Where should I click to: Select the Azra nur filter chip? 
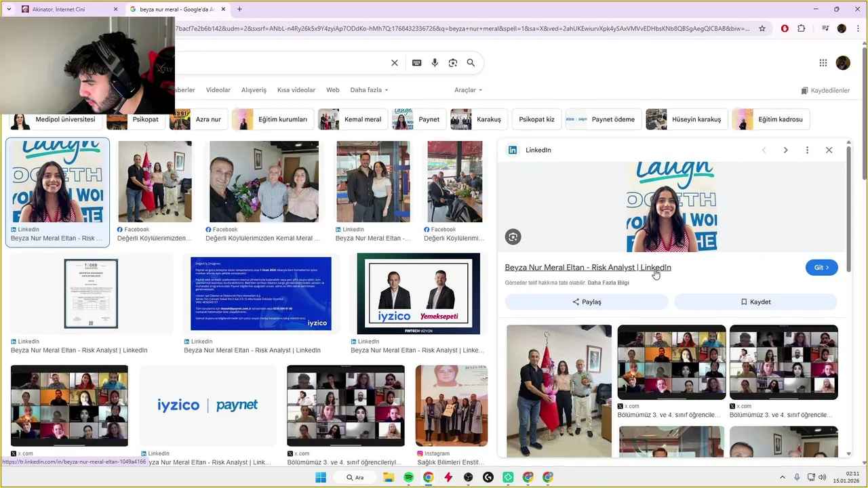point(199,119)
